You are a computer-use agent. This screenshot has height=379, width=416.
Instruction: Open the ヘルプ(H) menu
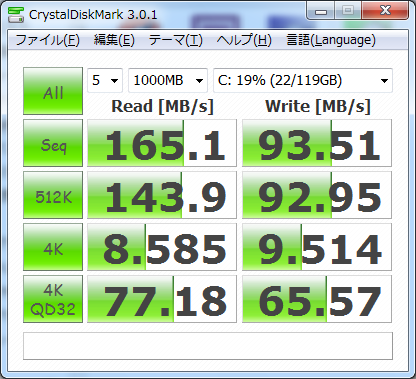pos(244,40)
